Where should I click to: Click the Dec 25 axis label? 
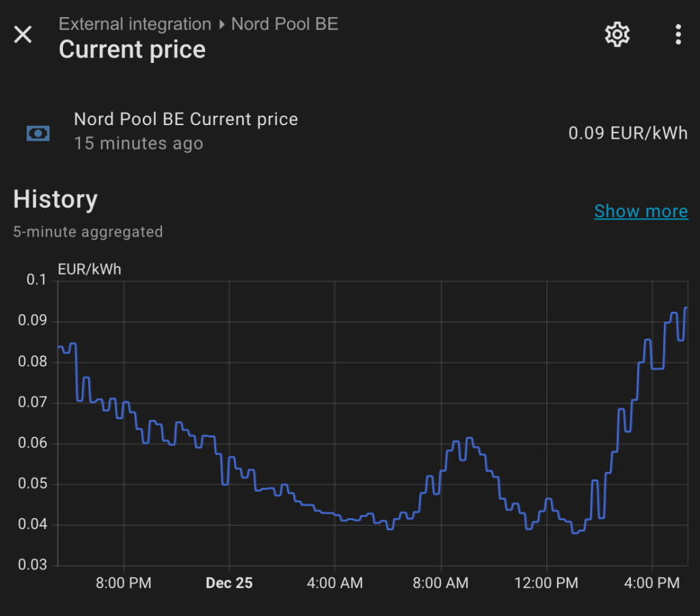click(x=229, y=583)
